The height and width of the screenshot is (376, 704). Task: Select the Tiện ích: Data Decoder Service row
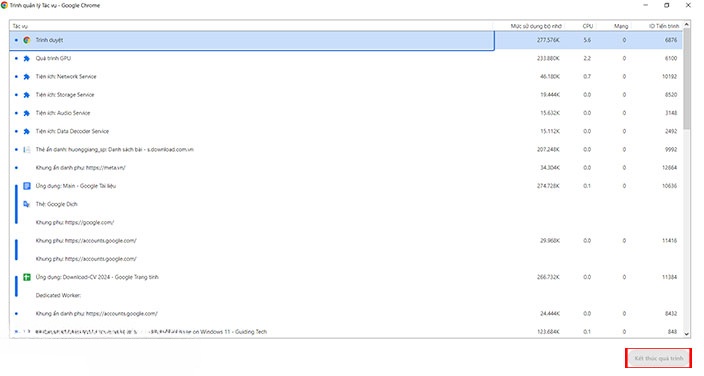(x=346, y=132)
